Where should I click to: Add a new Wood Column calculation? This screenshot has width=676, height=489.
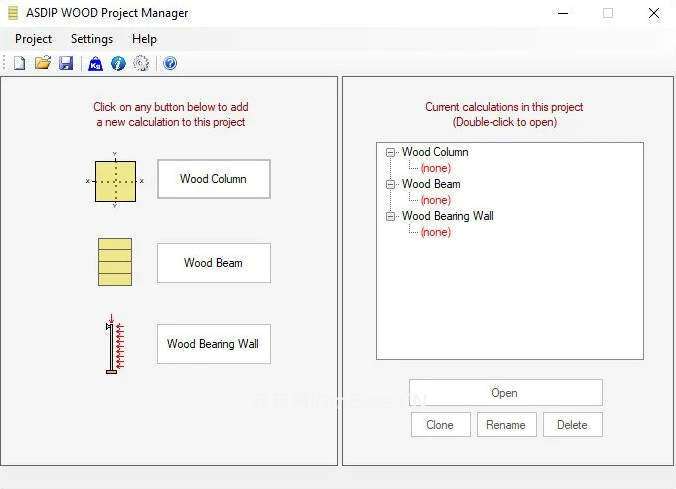pos(214,179)
